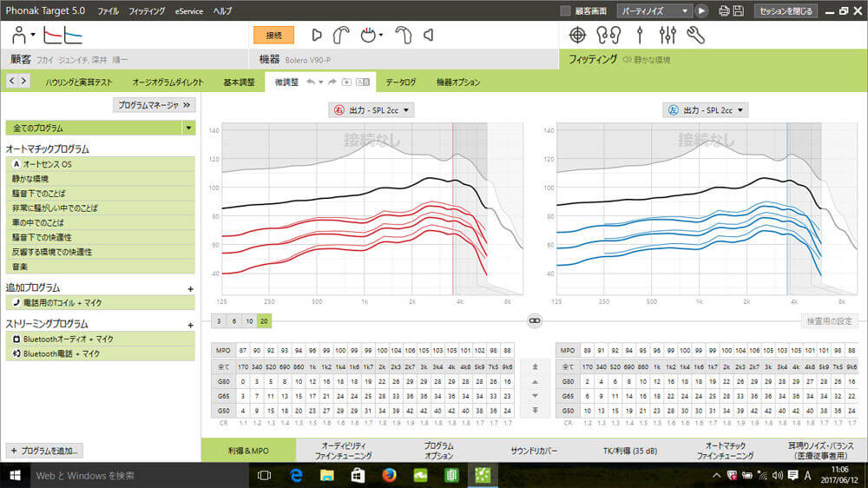Viewport: 868px width, 488px height.
Task: Open the Windows Start menu
Action: click(x=15, y=475)
